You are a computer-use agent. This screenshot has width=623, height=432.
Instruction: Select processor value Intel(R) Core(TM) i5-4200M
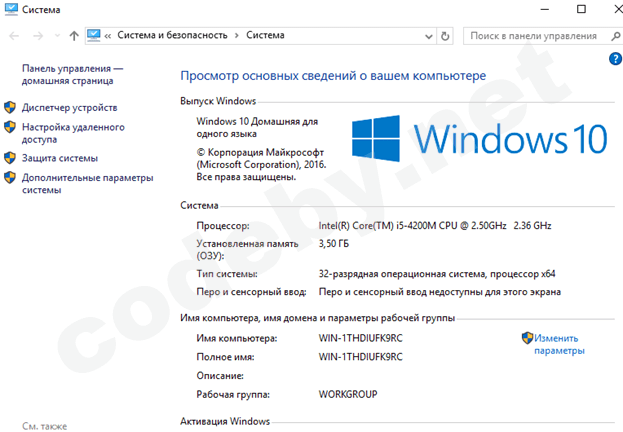435,226
